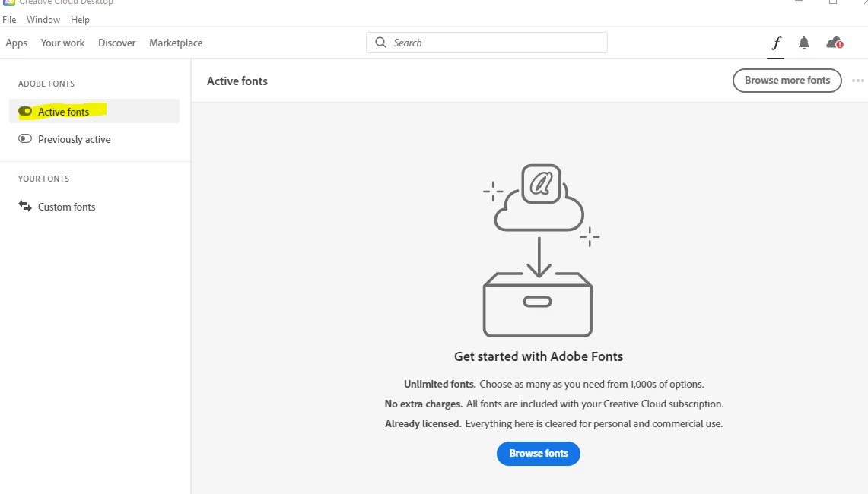Screen dimensions: 868x494
Task: Click the Unlimited fonts description line
Action: 554,384
